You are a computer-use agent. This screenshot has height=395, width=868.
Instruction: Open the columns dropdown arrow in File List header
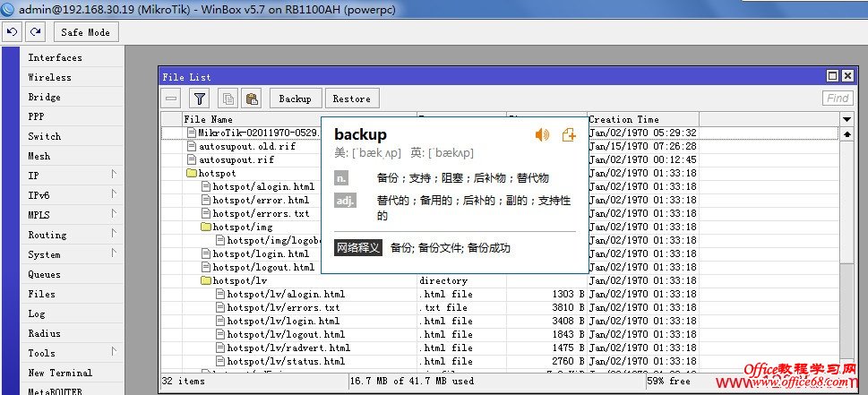coord(847,119)
